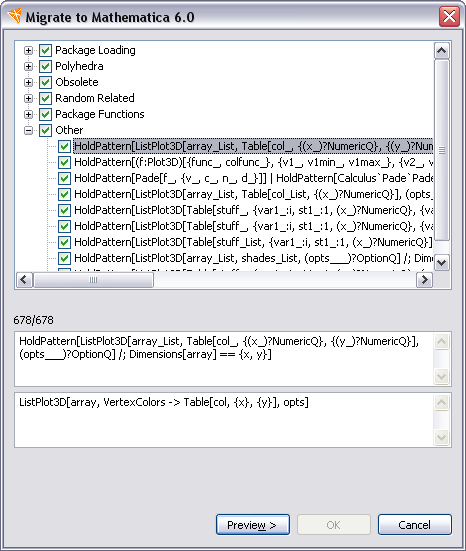The width and height of the screenshot is (466, 551).
Task: Select the Polyhedra label
Action: (x=79, y=66)
